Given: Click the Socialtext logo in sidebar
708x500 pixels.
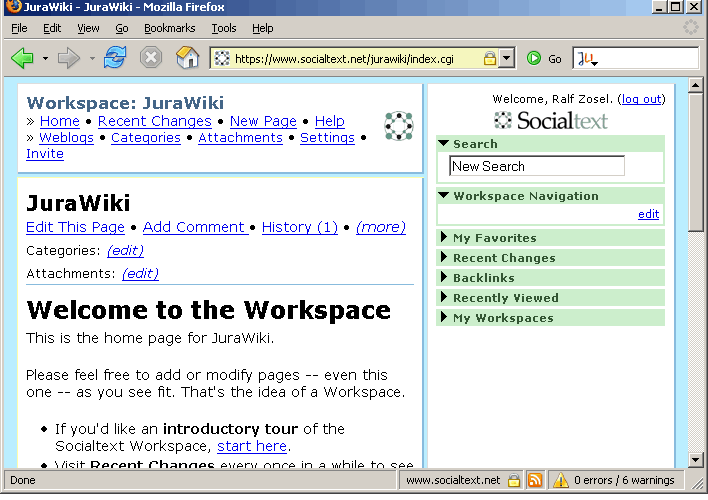Looking at the screenshot, I should tap(551, 121).
